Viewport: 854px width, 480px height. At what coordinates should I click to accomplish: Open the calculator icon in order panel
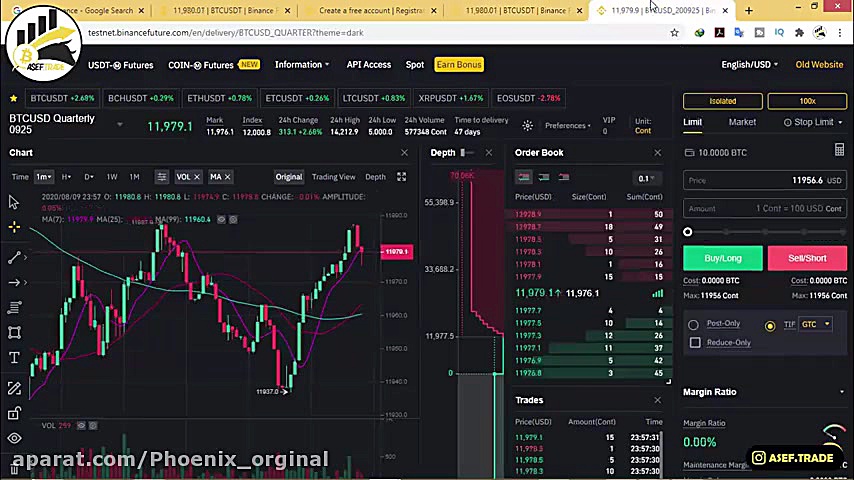[839, 150]
